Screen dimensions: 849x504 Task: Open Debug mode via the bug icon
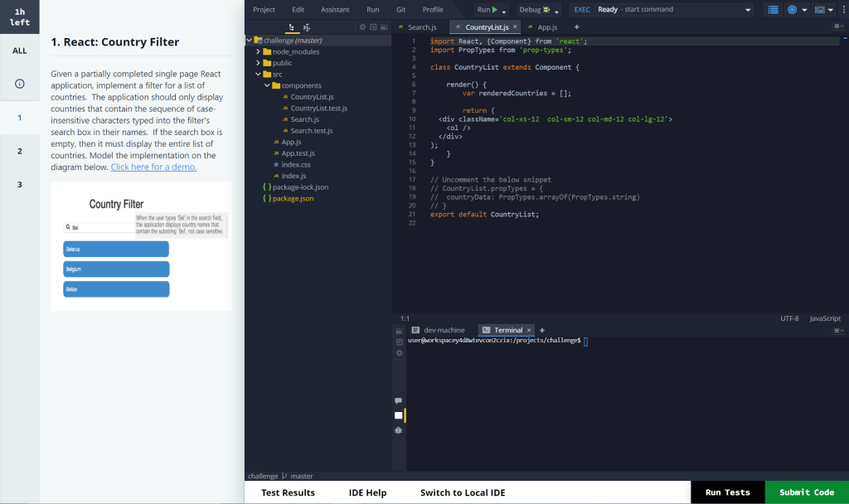tap(546, 10)
